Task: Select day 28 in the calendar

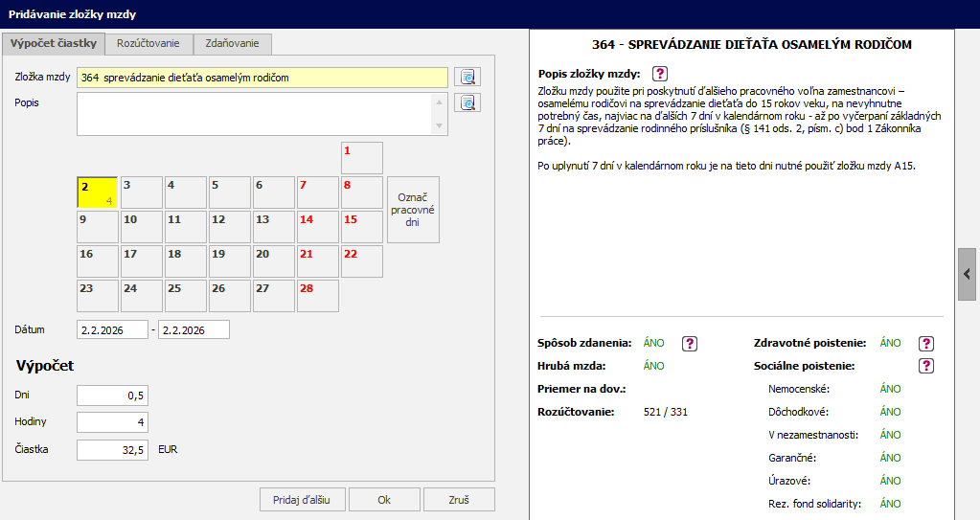Action: (x=317, y=296)
